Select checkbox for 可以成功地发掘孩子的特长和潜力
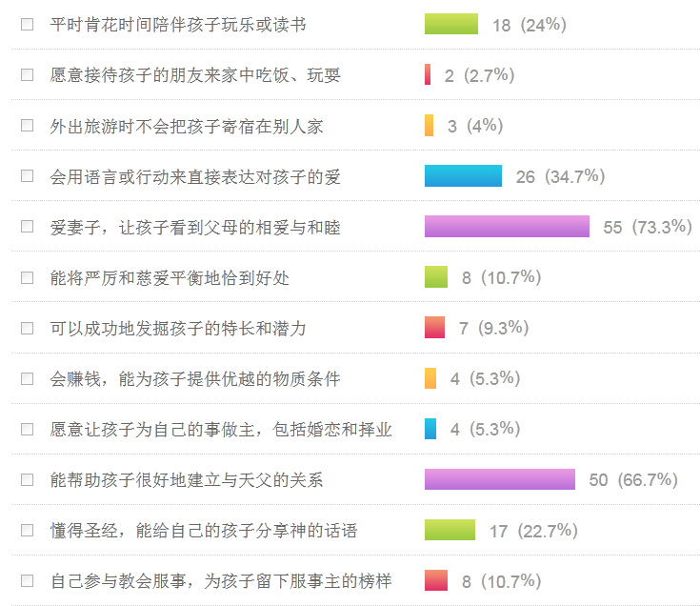 click(27, 328)
